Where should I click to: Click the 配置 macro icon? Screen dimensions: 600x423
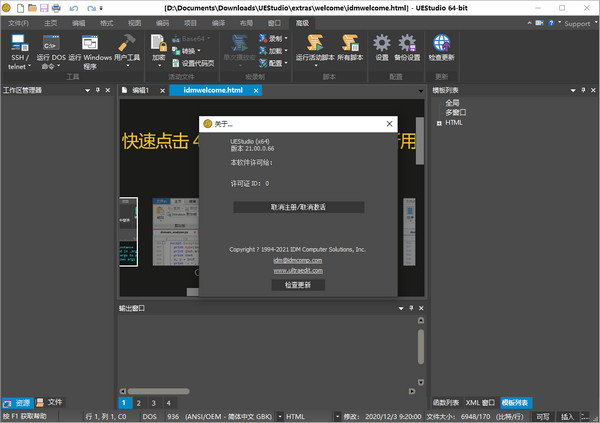[x=262, y=63]
